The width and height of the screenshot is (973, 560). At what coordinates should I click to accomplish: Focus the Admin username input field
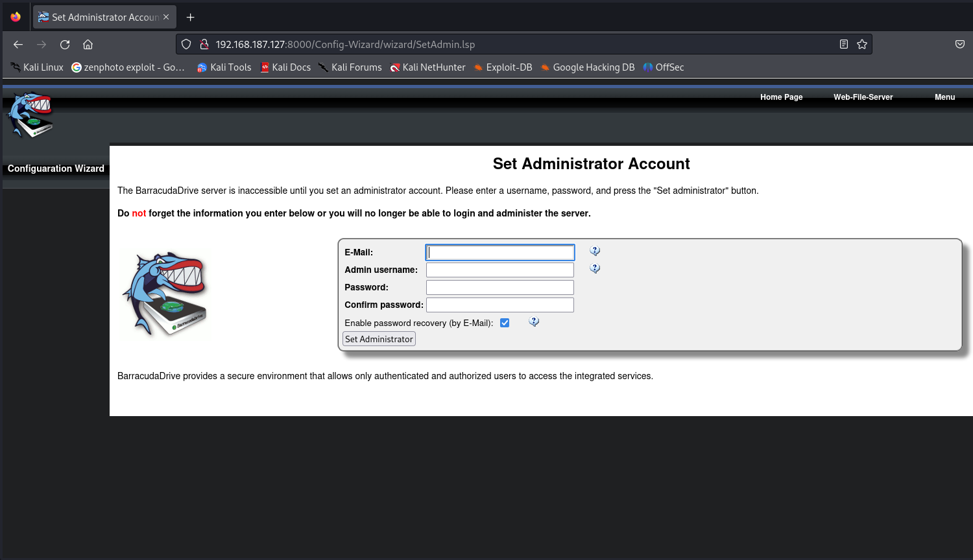click(x=499, y=270)
